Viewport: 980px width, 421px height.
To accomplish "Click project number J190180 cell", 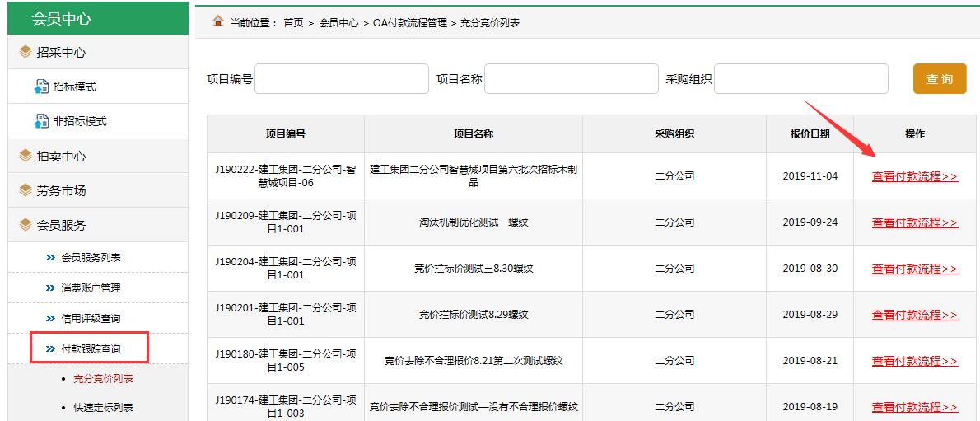I will click(x=286, y=360).
